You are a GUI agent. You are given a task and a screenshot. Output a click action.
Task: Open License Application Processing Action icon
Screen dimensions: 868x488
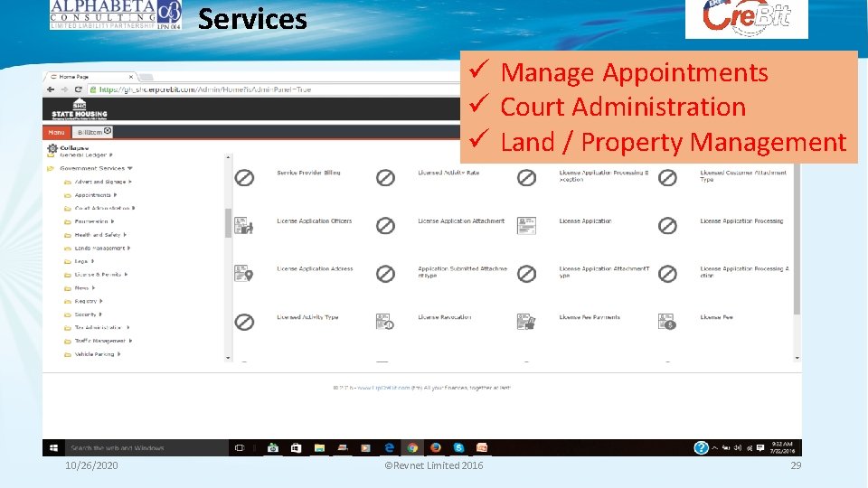pyautogui.click(x=667, y=273)
